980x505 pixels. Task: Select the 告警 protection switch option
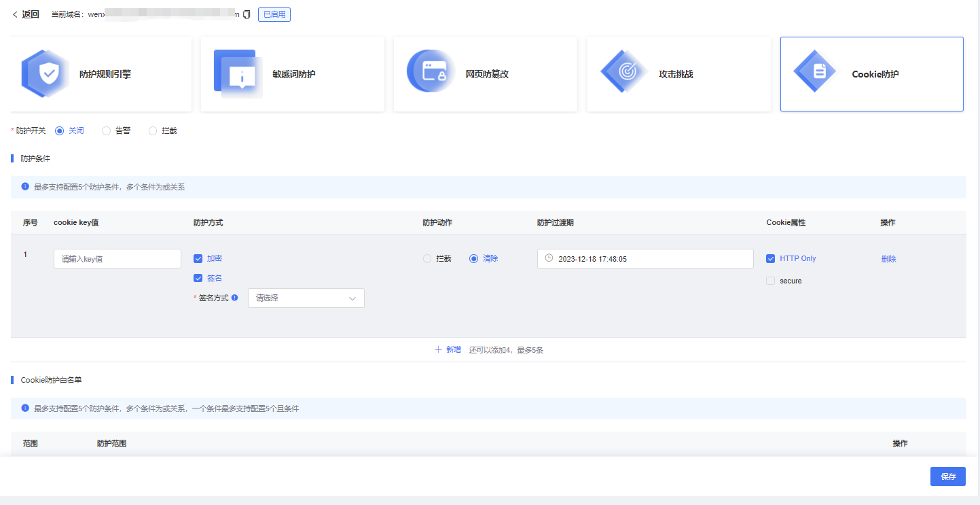pos(107,131)
